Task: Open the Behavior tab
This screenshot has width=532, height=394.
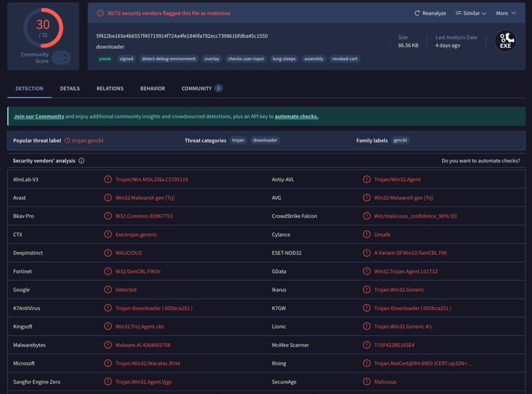Action: tap(152, 89)
